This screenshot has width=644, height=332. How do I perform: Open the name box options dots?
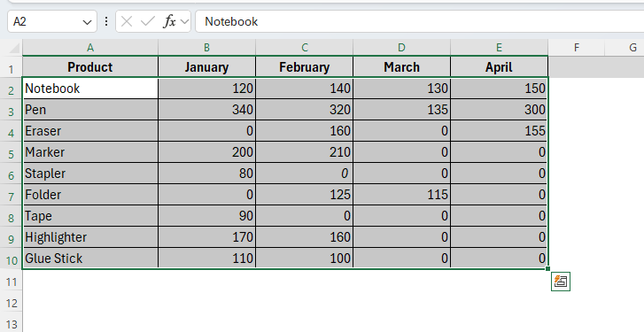(x=106, y=21)
